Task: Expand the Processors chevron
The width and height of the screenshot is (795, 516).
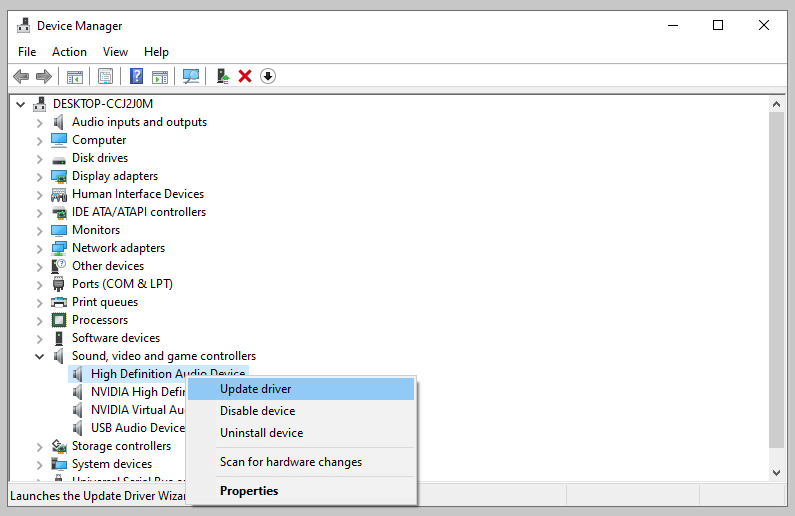Action: 40,321
